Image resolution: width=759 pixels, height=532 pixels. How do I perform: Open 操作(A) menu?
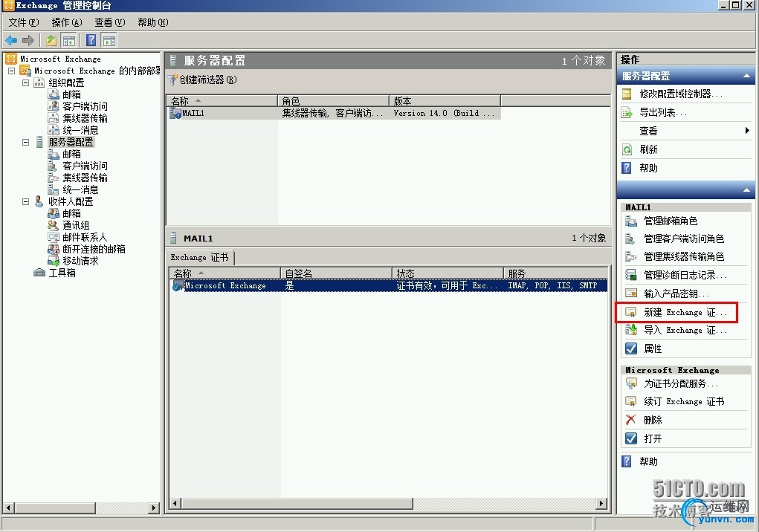point(67,22)
